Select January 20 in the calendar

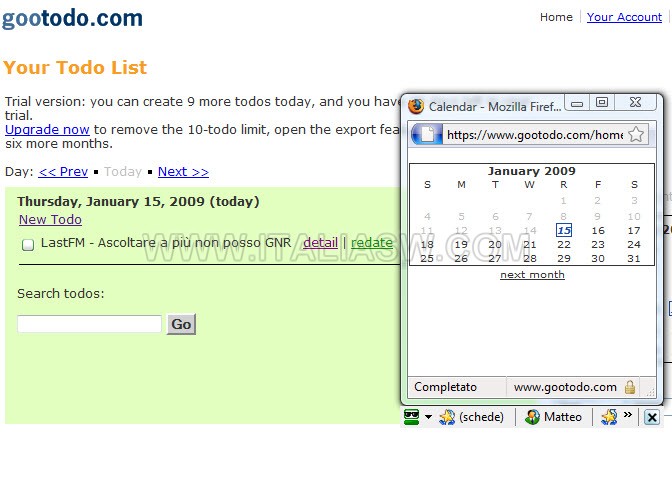(x=495, y=244)
